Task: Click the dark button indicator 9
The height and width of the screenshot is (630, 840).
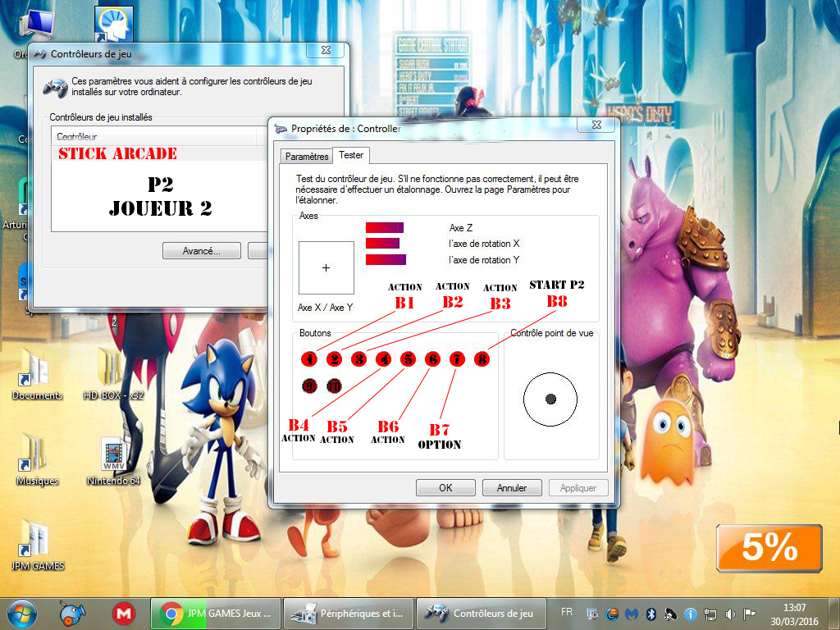Action: coord(309,386)
